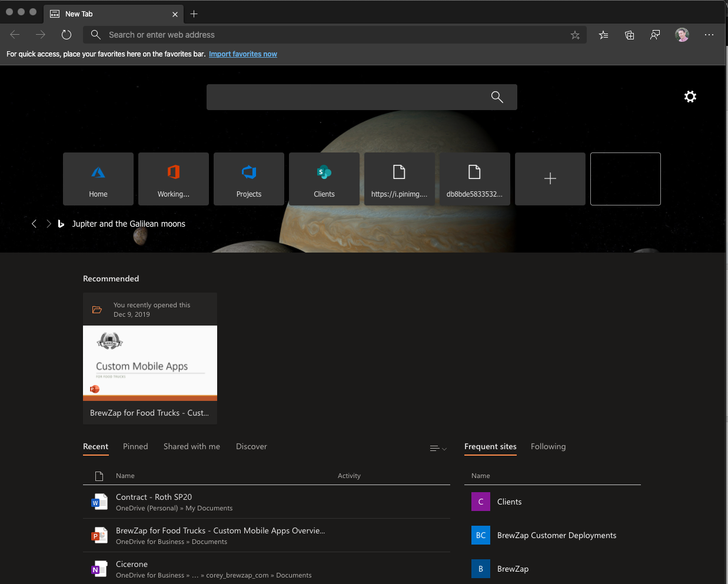
Task: Click the magnifier icon in page search box
Action: tap(497, 97)
